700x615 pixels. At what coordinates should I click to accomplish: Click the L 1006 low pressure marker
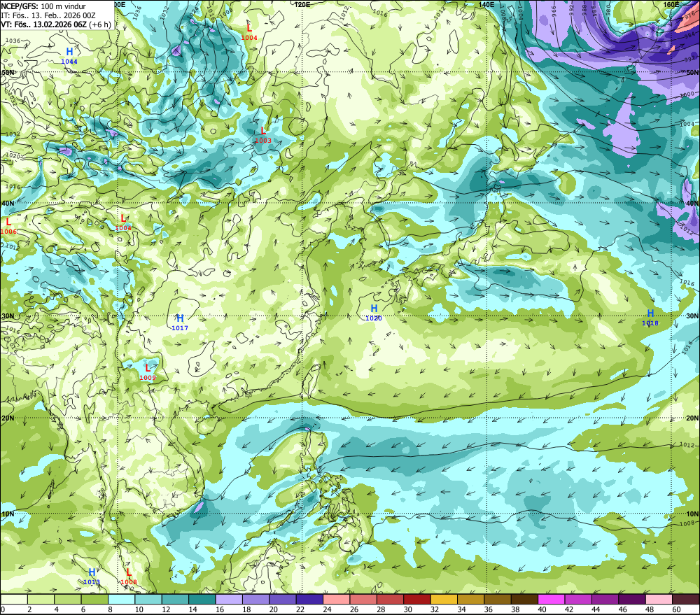[8, 226]
